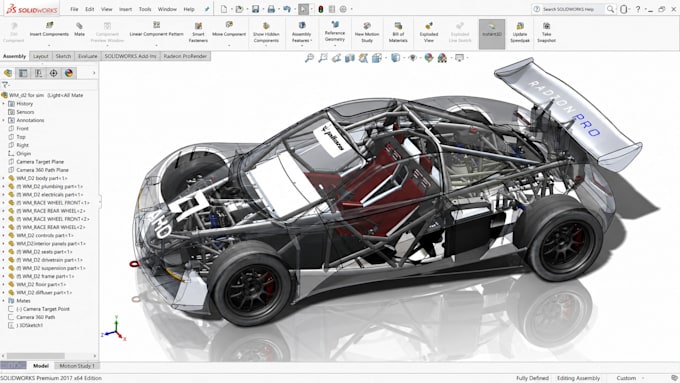This screenshot has height=383, width=680.
Task: Click the Edit Appearance color ball
Action: tap(428, 58)
